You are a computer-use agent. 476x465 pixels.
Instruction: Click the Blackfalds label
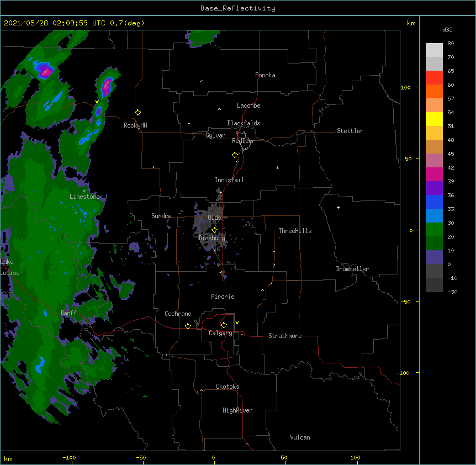coord(244,123)
